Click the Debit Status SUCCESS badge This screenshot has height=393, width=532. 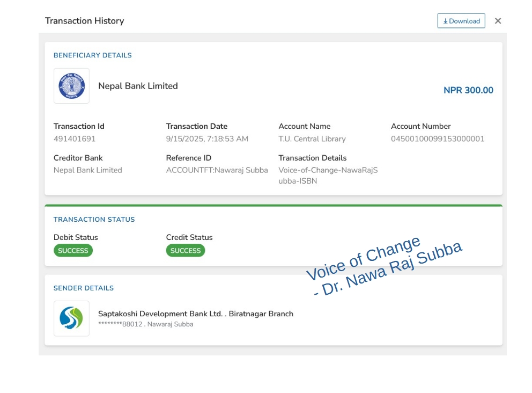(x=73, y=251)
